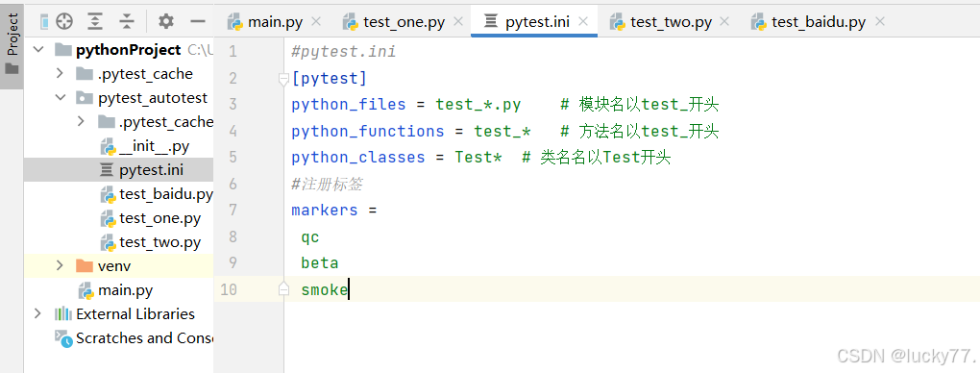This screenshot has width=980, height=373.
Task: Click the markers key on line 7
Action: [x=325, y=210]
